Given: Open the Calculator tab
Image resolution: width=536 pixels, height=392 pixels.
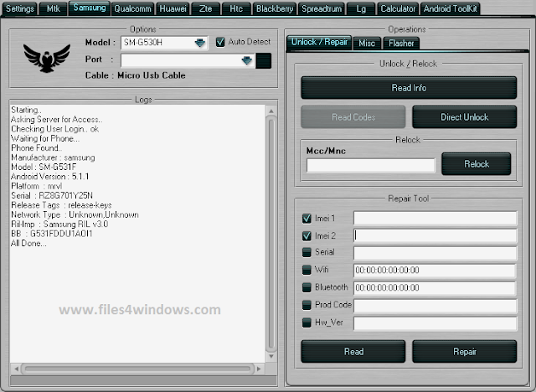Looking at the screenshot, I should click(x=398, y=8).
